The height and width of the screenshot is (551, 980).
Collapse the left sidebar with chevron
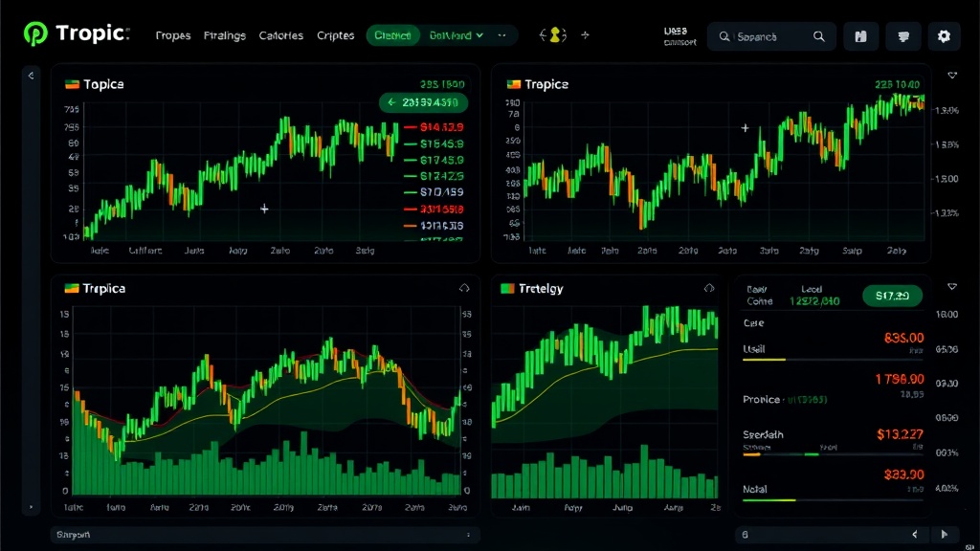coord(31,76)
